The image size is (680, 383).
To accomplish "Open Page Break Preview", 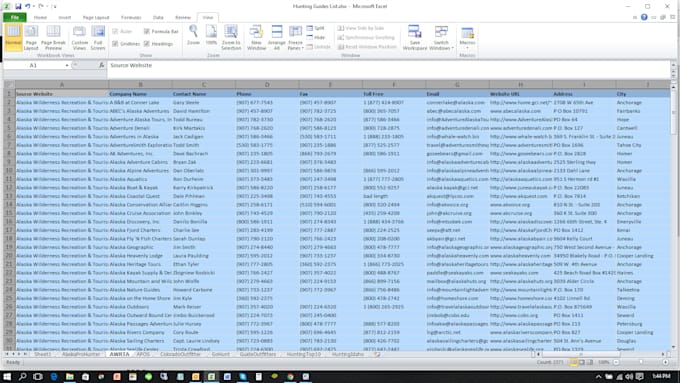I will 53,38.
